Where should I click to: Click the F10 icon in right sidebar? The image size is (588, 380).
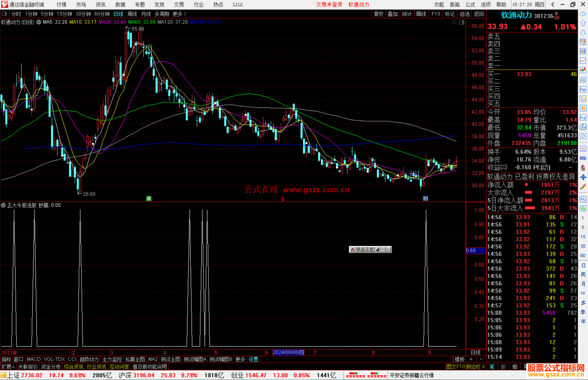coord(583,90)
